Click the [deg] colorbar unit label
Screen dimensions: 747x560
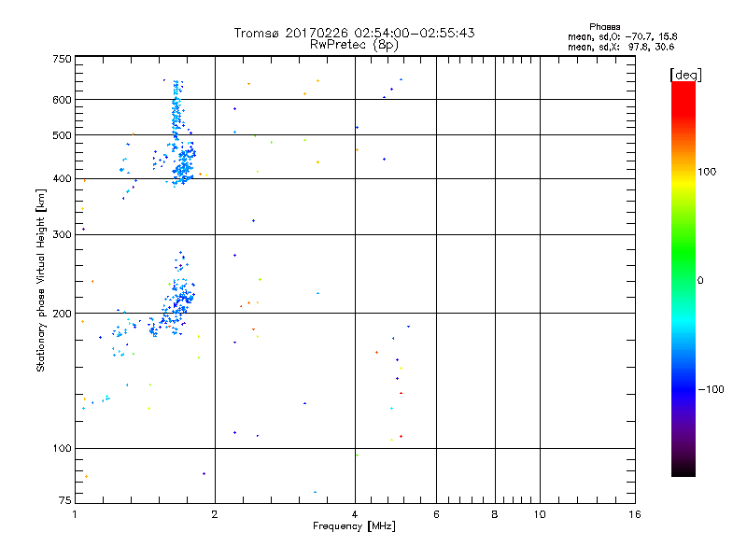pyautogui.click(x=685, y=75)
